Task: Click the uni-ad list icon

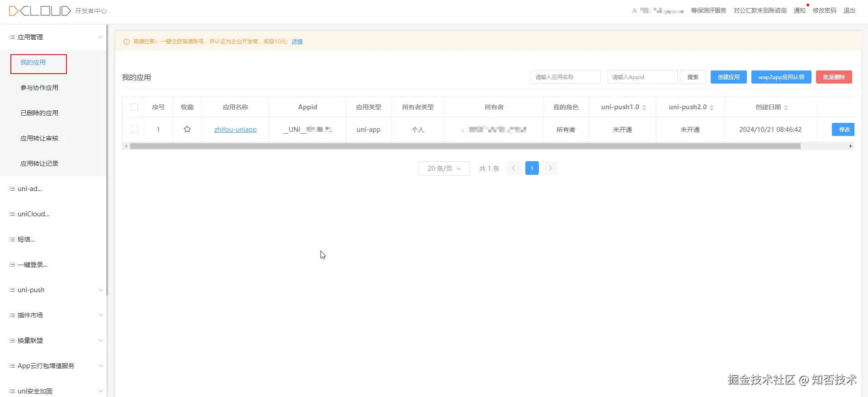Action: [12, 189]
